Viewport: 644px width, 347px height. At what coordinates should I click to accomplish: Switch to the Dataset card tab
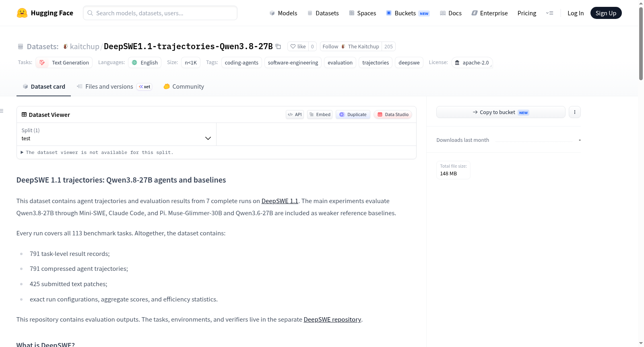pyautogui.click(x=43, y=86)
